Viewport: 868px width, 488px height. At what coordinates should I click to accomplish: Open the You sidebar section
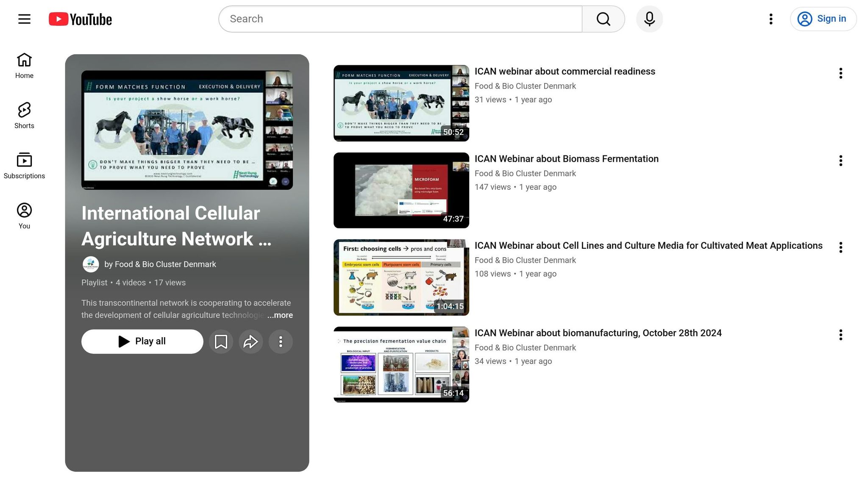coord(24,216)
